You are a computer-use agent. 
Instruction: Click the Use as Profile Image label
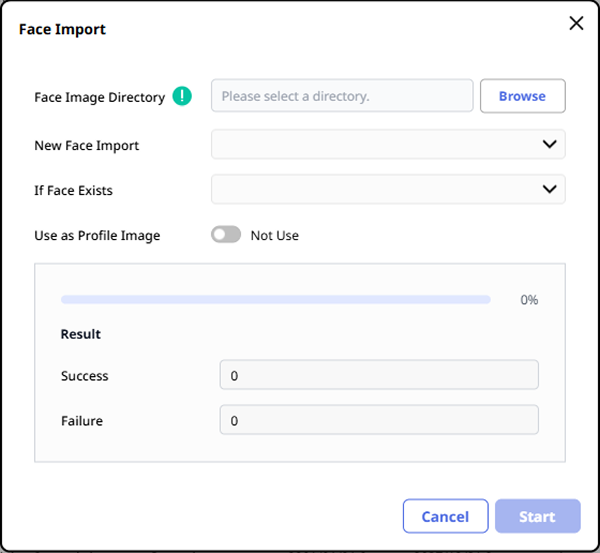click(x=97, y=236)
